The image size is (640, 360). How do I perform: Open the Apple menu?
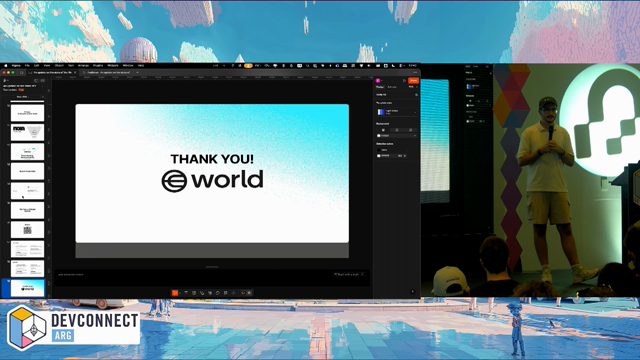tap(6, 65)
